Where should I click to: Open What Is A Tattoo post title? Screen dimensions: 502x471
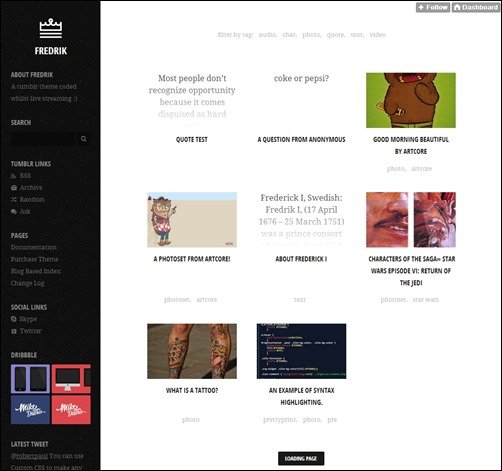pyautogui.click(x=192, y=390)
